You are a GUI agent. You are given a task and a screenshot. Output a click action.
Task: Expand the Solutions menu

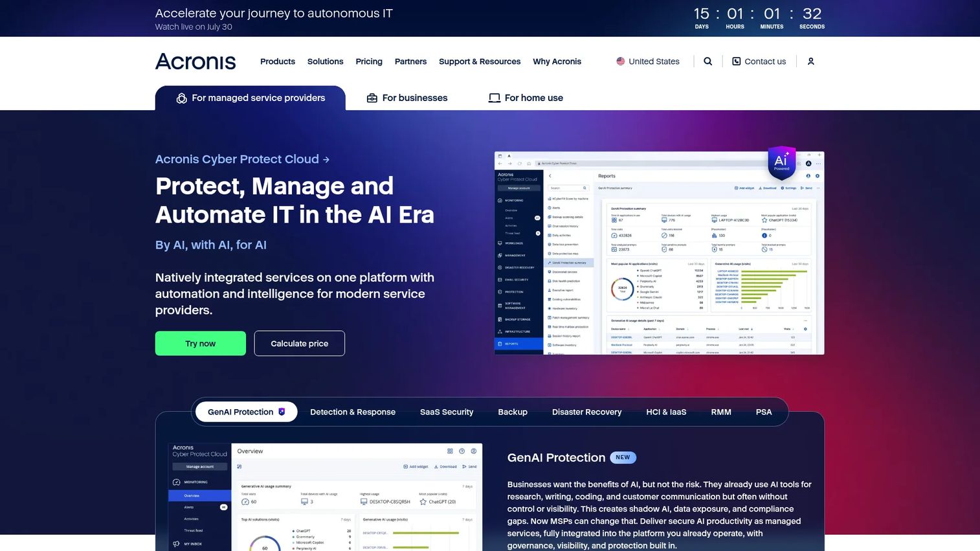point(326,62)
